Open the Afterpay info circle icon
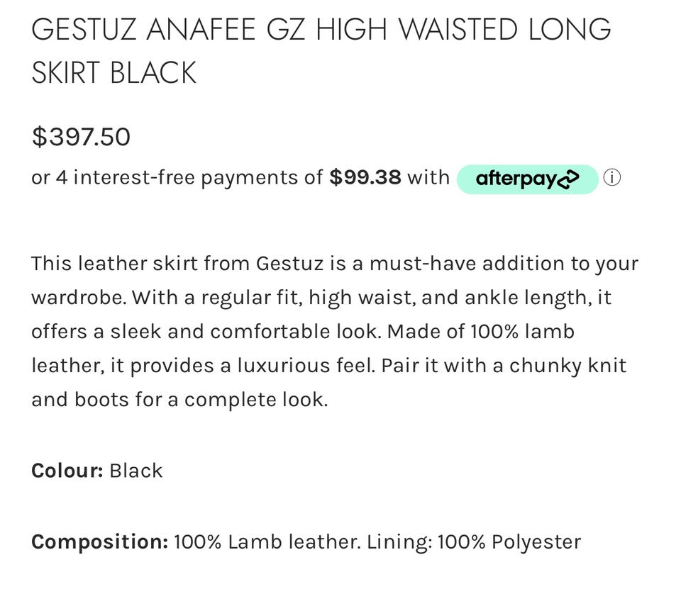Image resolution: width=681 pixels, height=616 pixels. [x=612, y=178]
